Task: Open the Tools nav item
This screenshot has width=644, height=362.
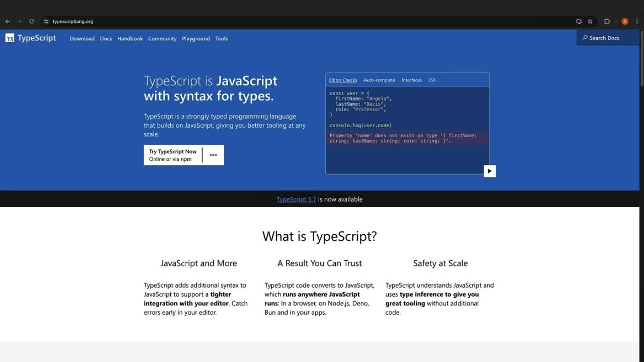Action: 221,39
